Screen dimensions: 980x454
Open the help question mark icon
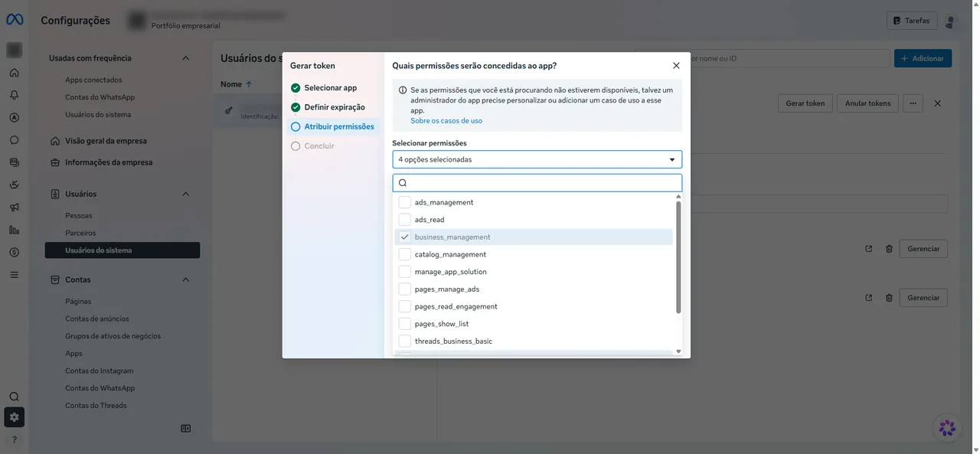[14, 439]
